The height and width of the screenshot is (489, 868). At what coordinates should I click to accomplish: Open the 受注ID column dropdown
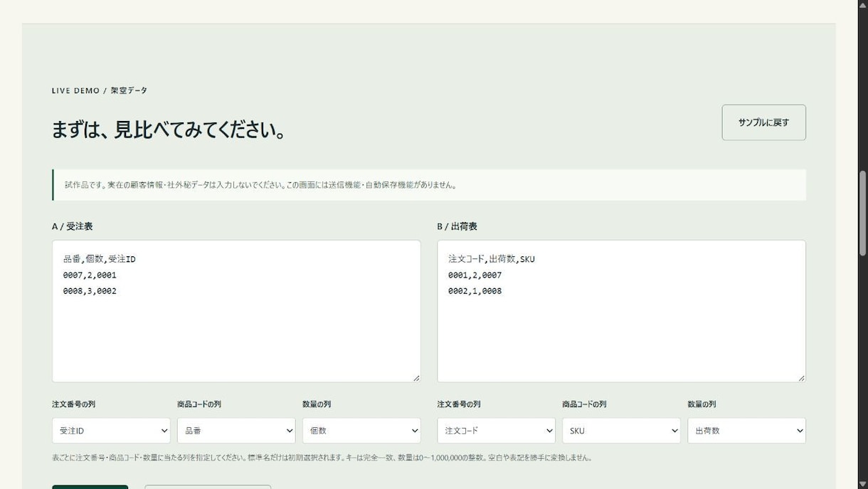tap(111, 431)
